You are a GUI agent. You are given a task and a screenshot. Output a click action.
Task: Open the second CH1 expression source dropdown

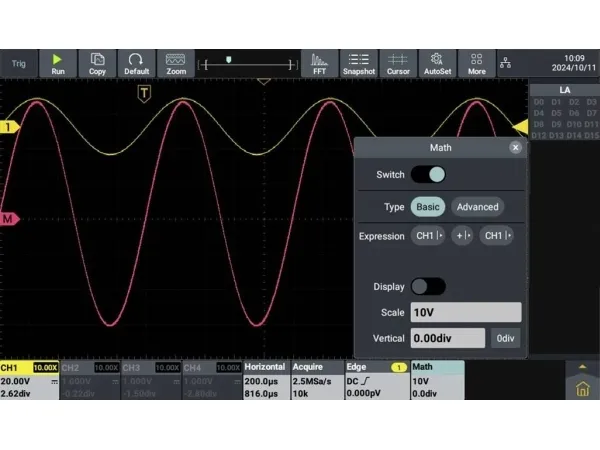(x=495, y=236)
